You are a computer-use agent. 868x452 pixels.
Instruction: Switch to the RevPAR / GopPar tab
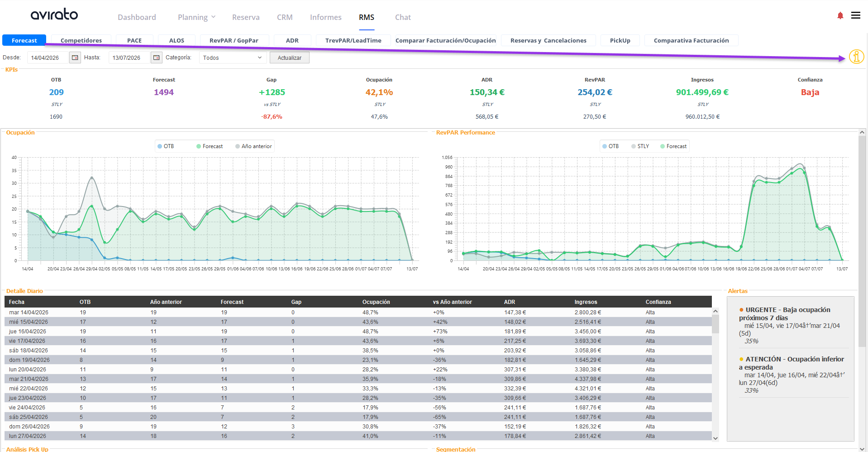click(234, 40)
